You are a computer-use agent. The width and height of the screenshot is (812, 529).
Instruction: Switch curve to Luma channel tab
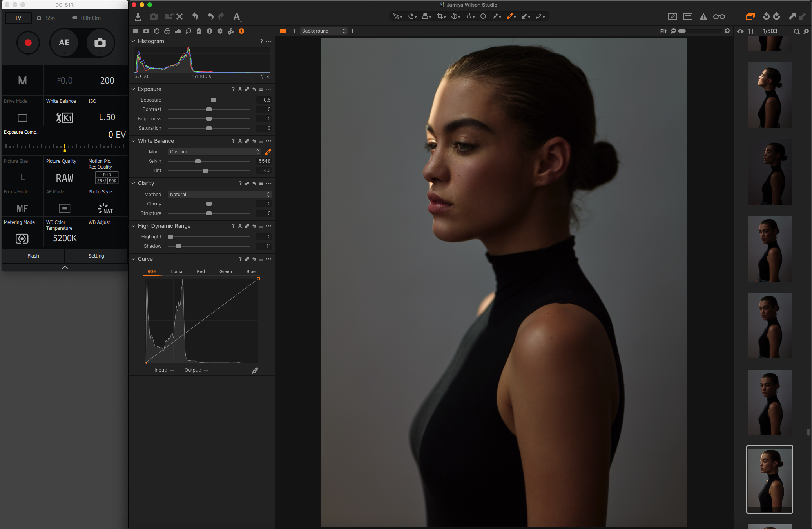(177, 271)
